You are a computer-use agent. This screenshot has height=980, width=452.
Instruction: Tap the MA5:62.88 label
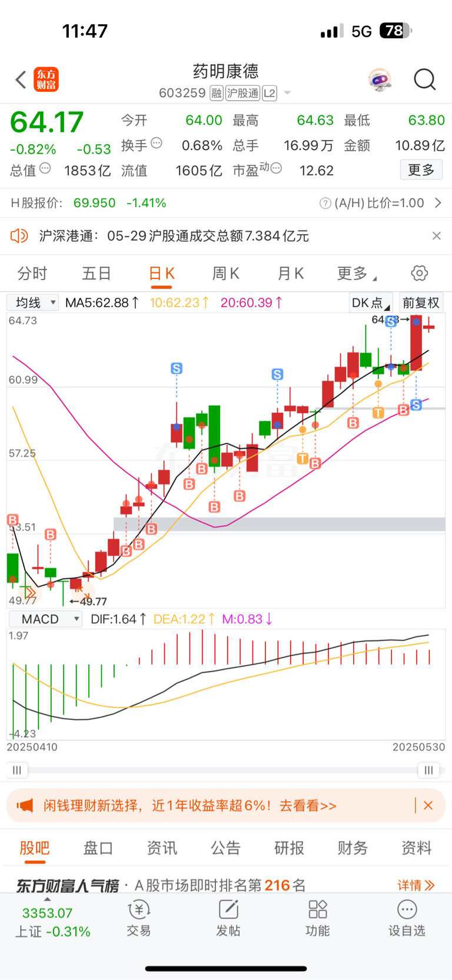tap(102, 303)
